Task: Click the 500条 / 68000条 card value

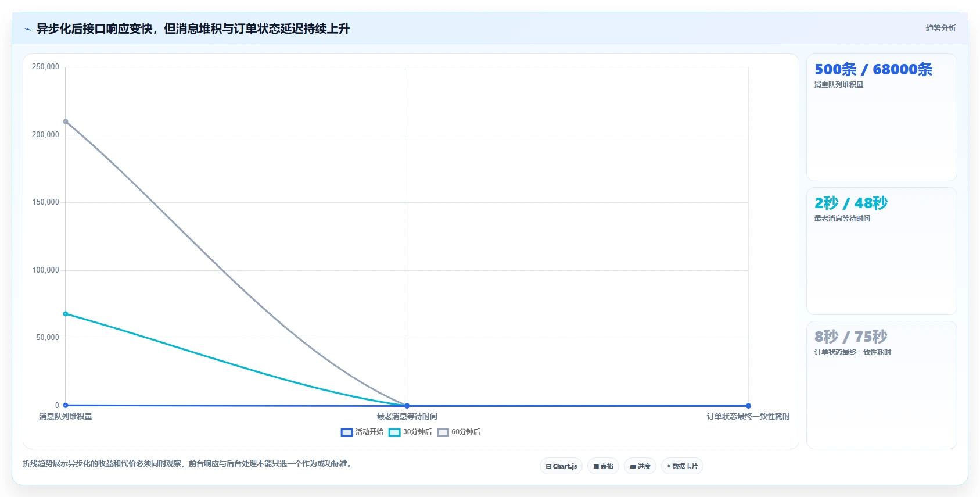Action: click(x=873, y=69)
